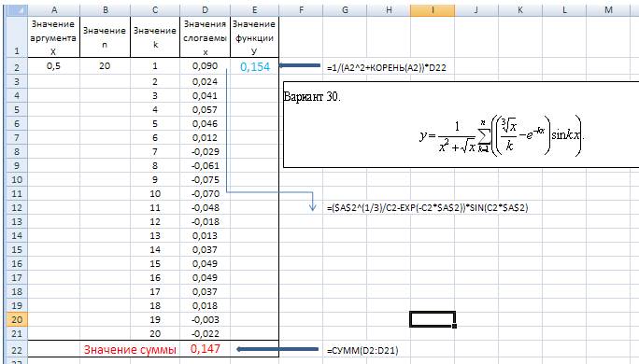Click cell with value -0,022

(205, 333)
